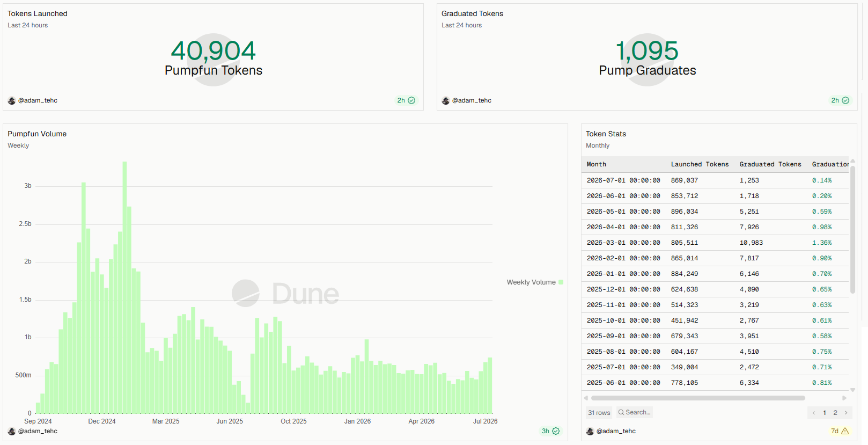Image resolution: width=868 pixels, height=445 pixels.
Task: Select row 2026-07-01 month cell
Action: (x=623, y=180)
